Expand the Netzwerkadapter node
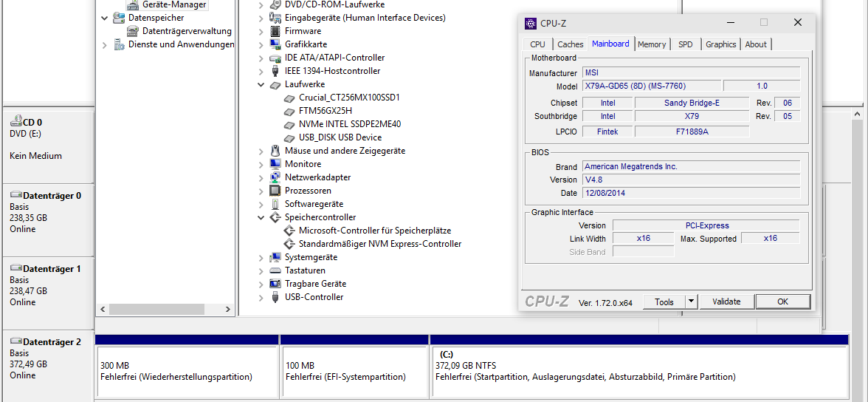The height and width of the screenshot is (402, 868). 261,178
